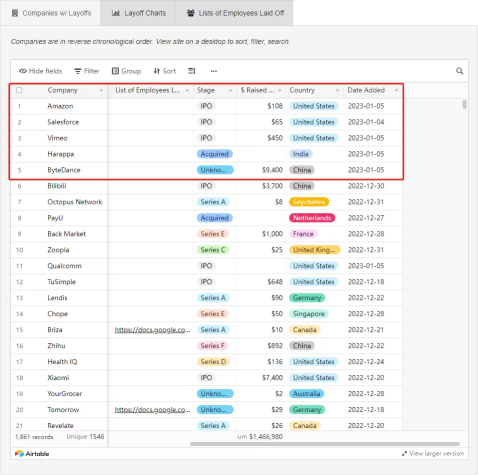Click the France country tag
Image resolution: width=478 pixels, height=475 pixels.
303,234
